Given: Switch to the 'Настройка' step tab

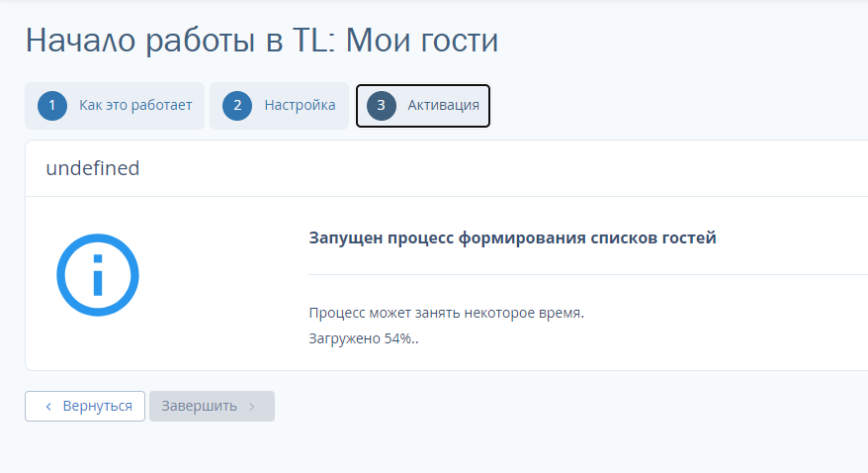Looking at the screenshot, I should [279, 106].
